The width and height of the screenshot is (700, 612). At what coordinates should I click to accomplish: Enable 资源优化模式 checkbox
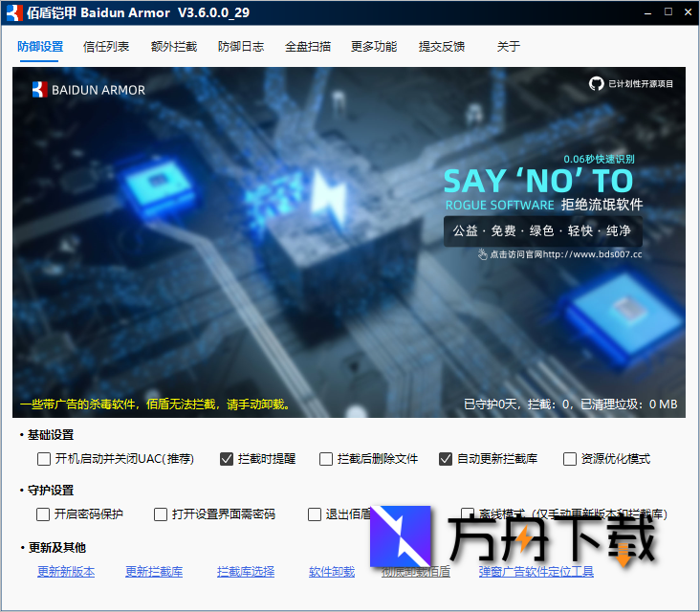click(570, 459)
